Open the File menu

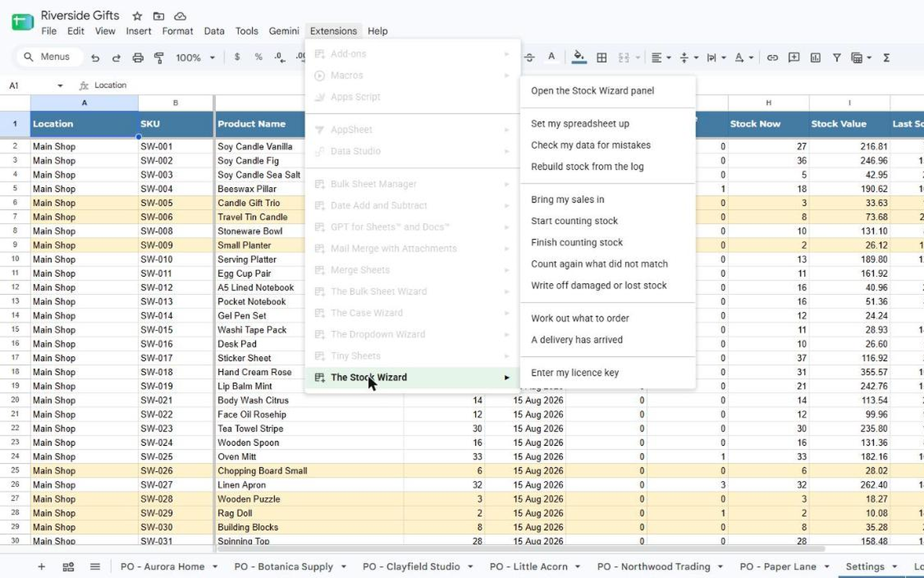[x=49, y=31]
